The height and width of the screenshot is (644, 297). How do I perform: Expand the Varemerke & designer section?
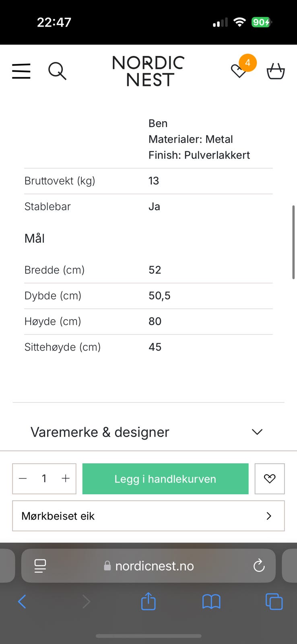click(148, 432)
